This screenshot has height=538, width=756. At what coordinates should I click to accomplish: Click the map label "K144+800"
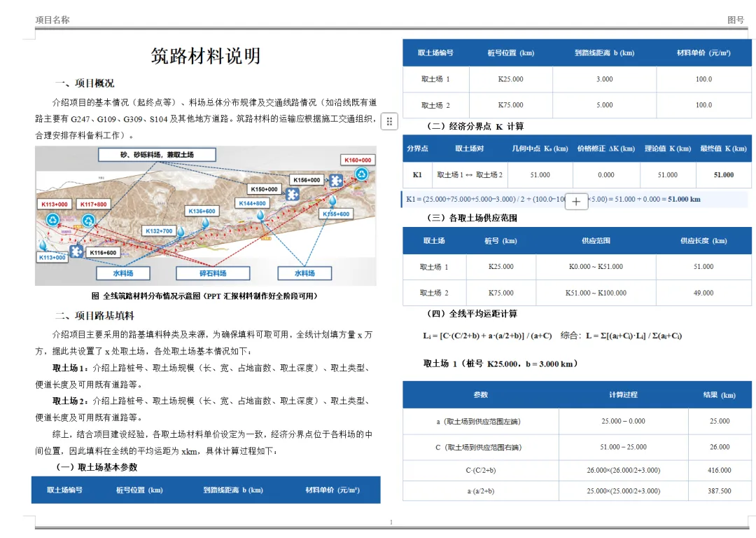click(x=252, y=203)
